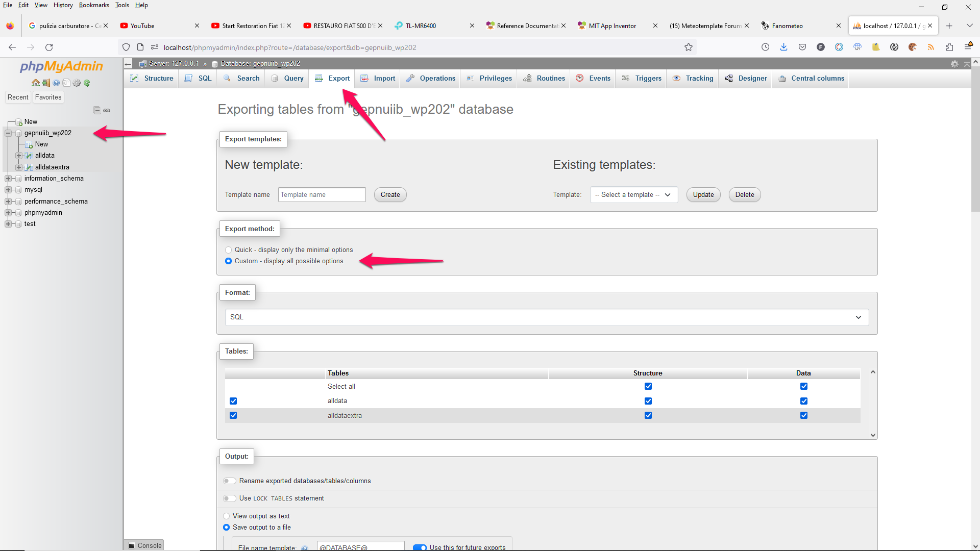Open the Operations tab
Image resolution: width=980 pixels, height=551 pixels.
tap(431, 79)
